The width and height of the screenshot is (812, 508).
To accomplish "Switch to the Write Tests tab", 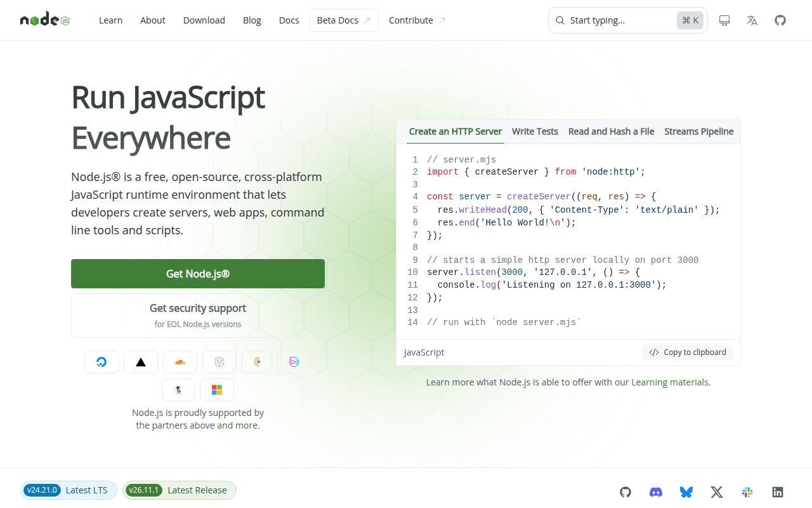I will (x=535, y=131).
